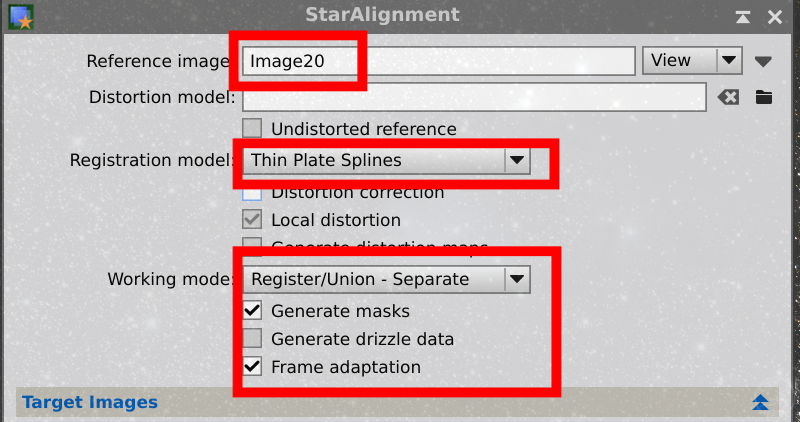Browse for a distortion model via folder icon
800x422 pixels.
764,96
